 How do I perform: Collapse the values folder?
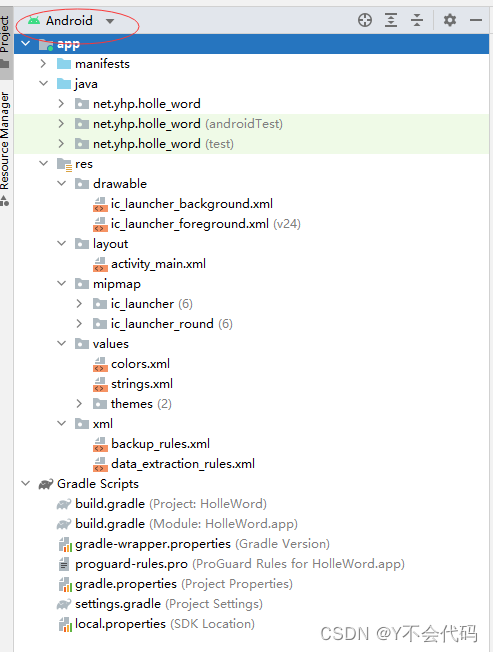tap(62, 343)
